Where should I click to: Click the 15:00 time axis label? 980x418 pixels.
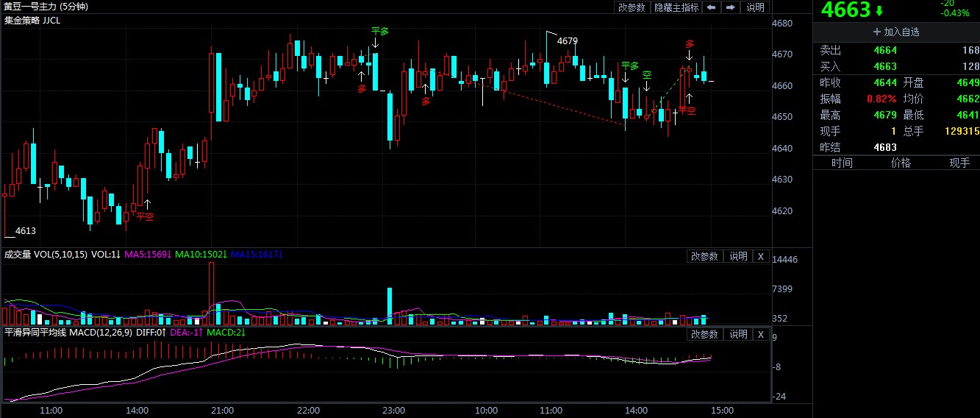coord(722,411)
